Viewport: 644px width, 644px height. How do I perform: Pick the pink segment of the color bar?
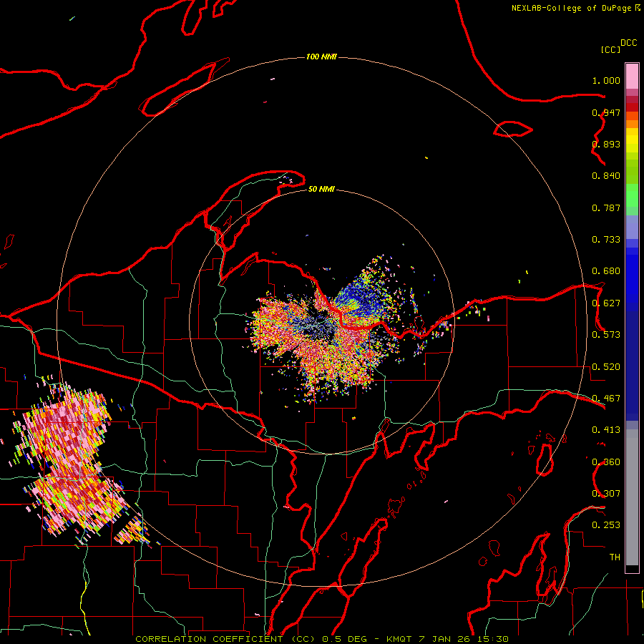pyautogui.click(x=632, y=76)
